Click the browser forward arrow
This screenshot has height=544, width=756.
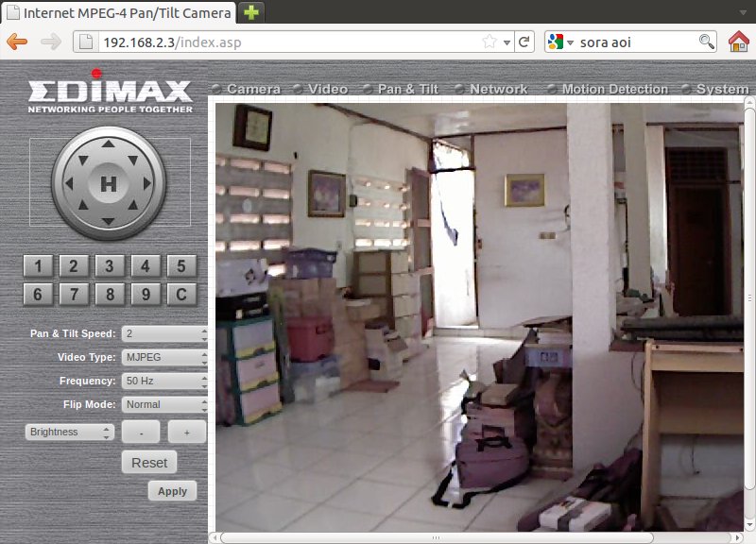(51, 42)
